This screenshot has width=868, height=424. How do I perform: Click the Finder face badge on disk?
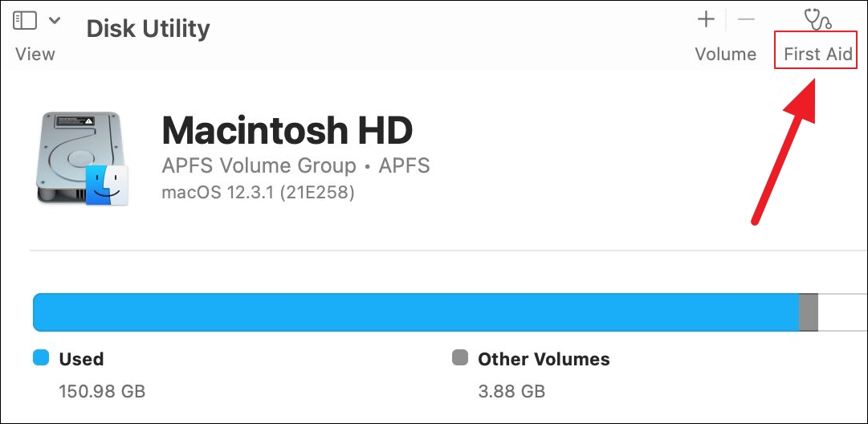point(108,185)
